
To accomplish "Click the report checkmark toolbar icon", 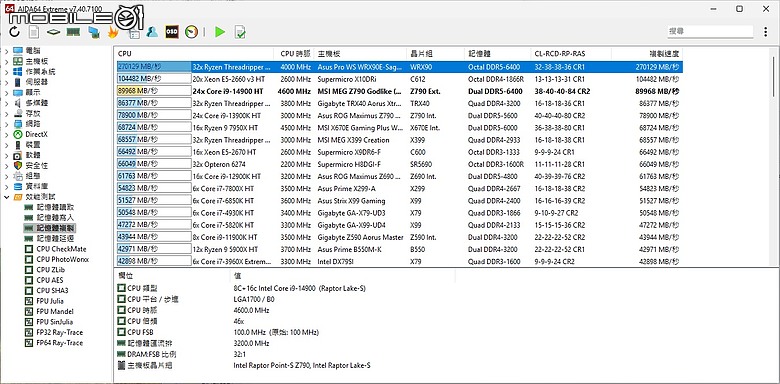I will click(x=240, y=32).
